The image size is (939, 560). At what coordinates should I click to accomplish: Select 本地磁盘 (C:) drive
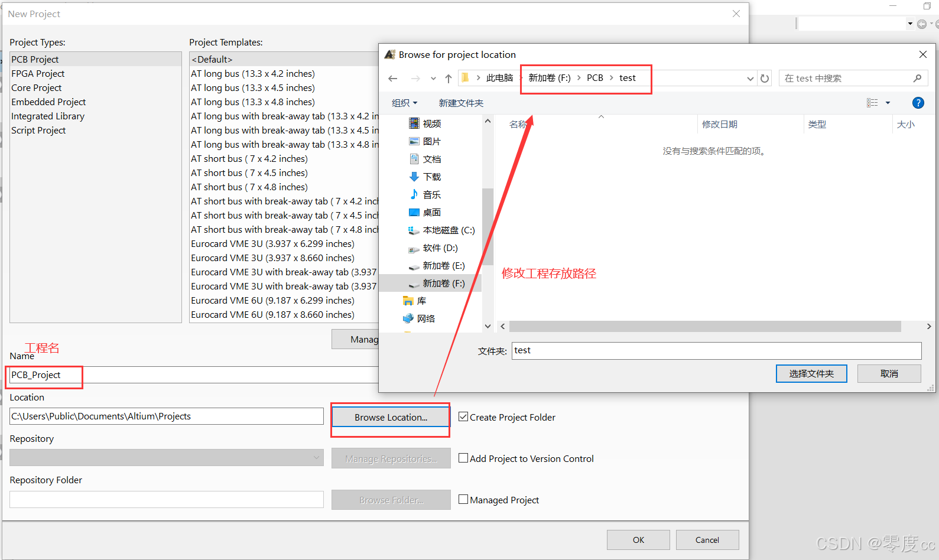pos(449,230)
